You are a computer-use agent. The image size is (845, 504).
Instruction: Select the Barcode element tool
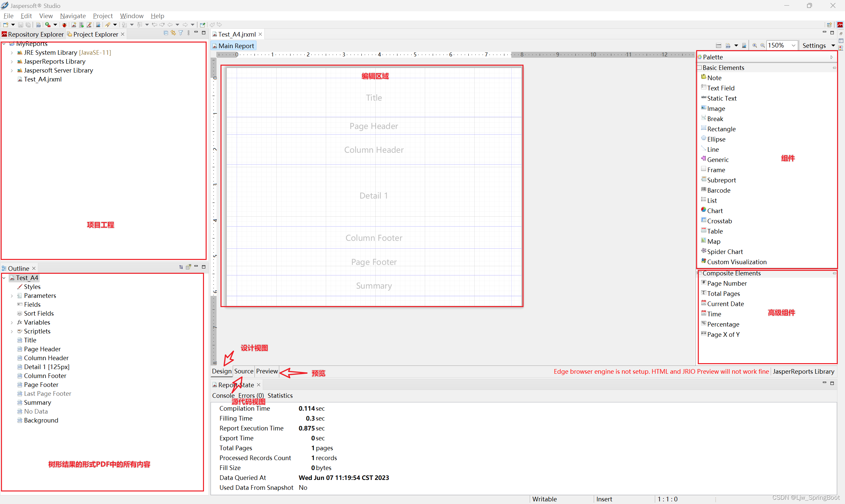coord(718,190)
